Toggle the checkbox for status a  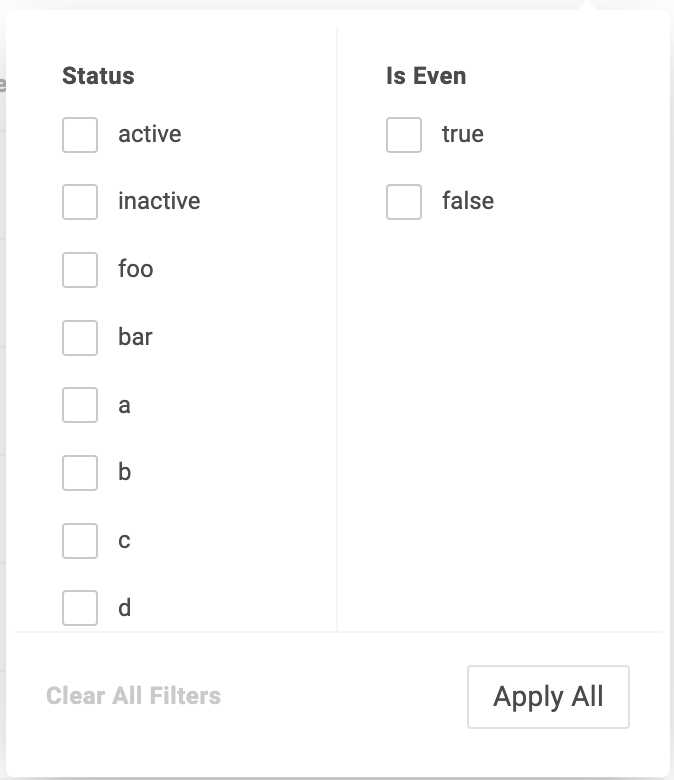(x=80, y=406)
